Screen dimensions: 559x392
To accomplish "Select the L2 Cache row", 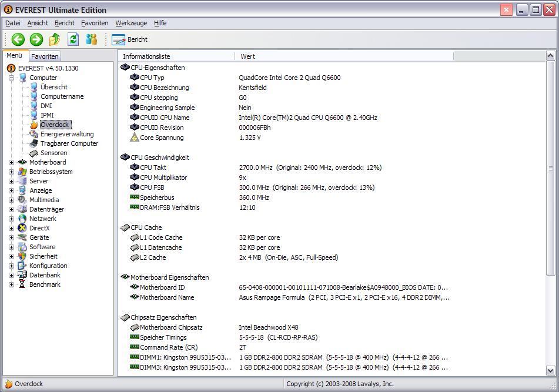I will [x=285, y=257].
